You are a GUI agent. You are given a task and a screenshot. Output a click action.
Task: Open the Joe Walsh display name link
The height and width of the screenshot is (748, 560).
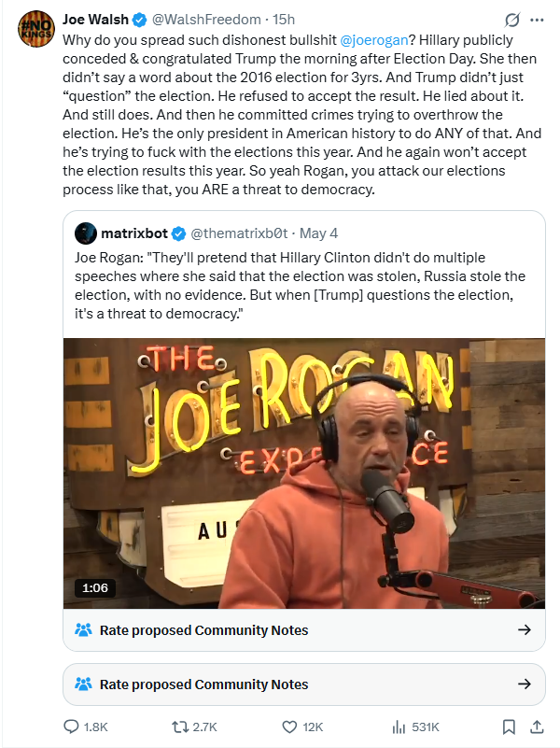point(95,20)
